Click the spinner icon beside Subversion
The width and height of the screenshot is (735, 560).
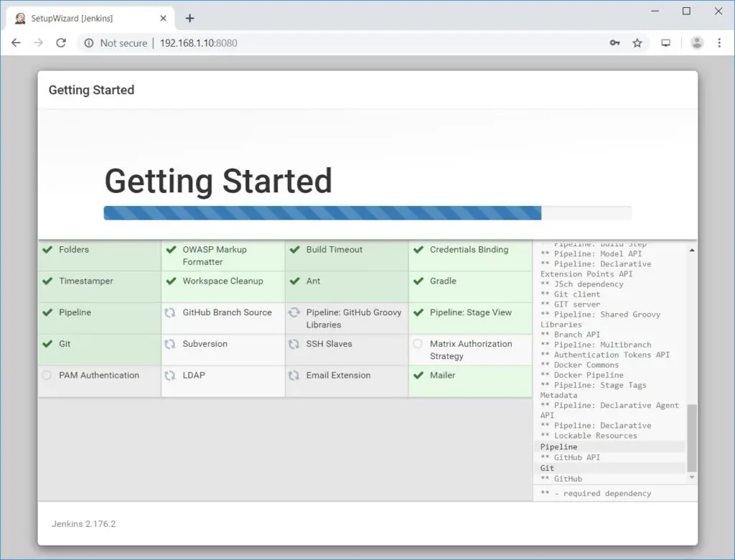pyautogui.click(x=169, y=344)
